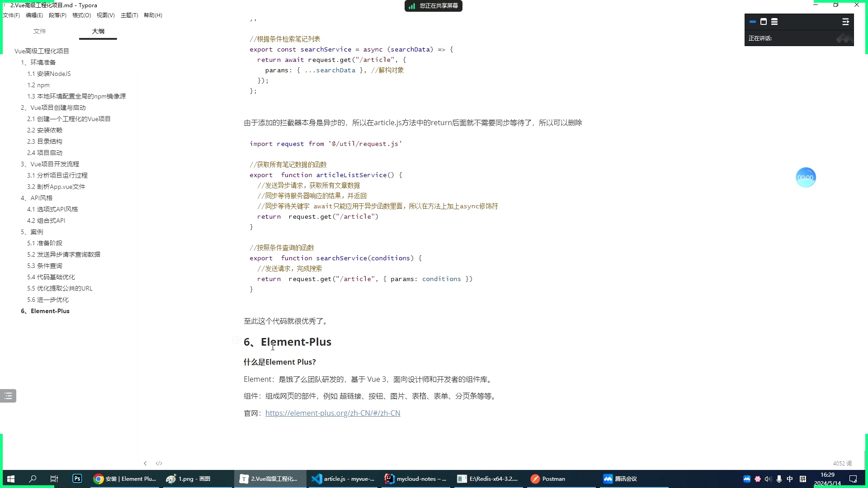Image resolution: width=868 pixels, height=488 pixels.
Task: Click the back navigation arrow in the status bar
Action: point(145,463)
